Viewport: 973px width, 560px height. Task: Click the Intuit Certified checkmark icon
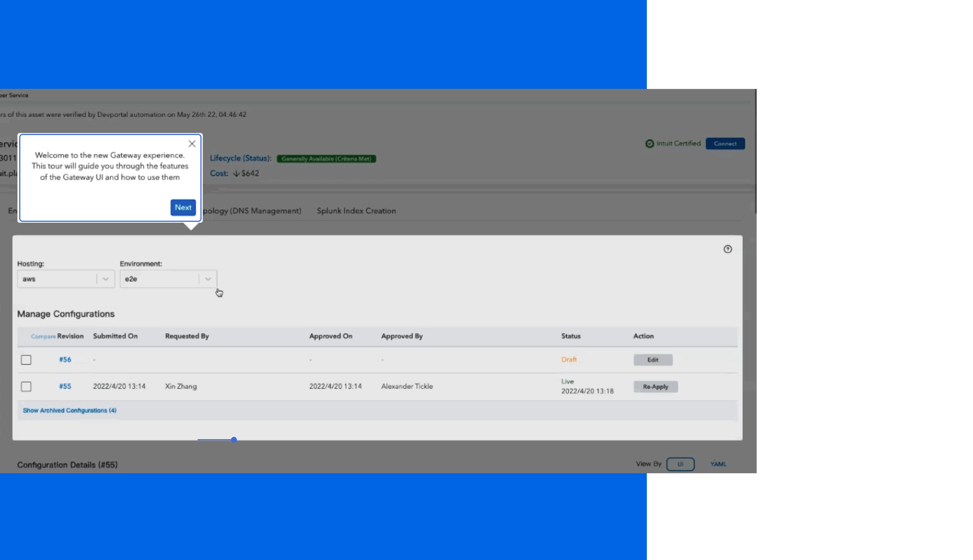[x=649, y=144]
